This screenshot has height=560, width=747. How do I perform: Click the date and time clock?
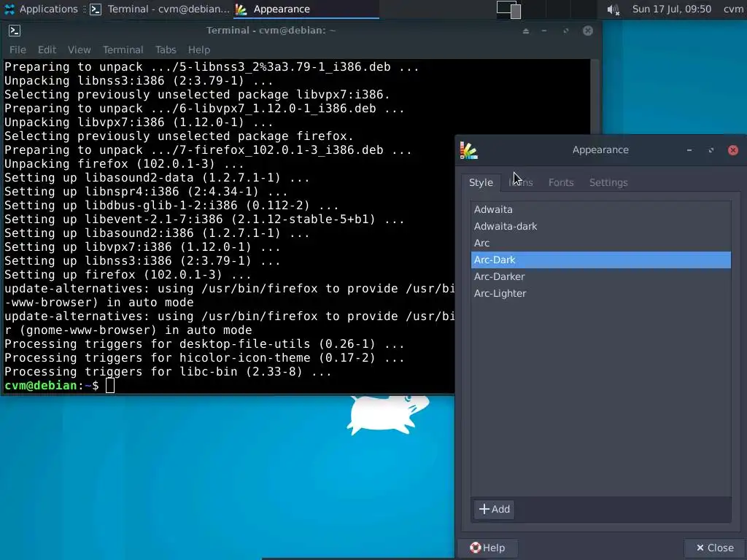[x=671, y=9]
